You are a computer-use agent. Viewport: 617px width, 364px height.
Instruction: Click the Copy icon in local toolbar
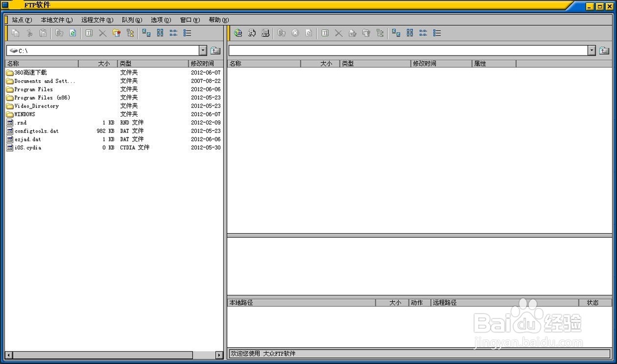[15, 33]
